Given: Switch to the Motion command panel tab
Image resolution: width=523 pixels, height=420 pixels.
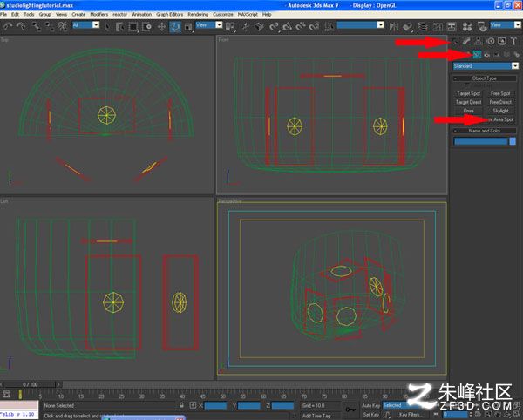Looking at the screenshot, I should [490, 41].
